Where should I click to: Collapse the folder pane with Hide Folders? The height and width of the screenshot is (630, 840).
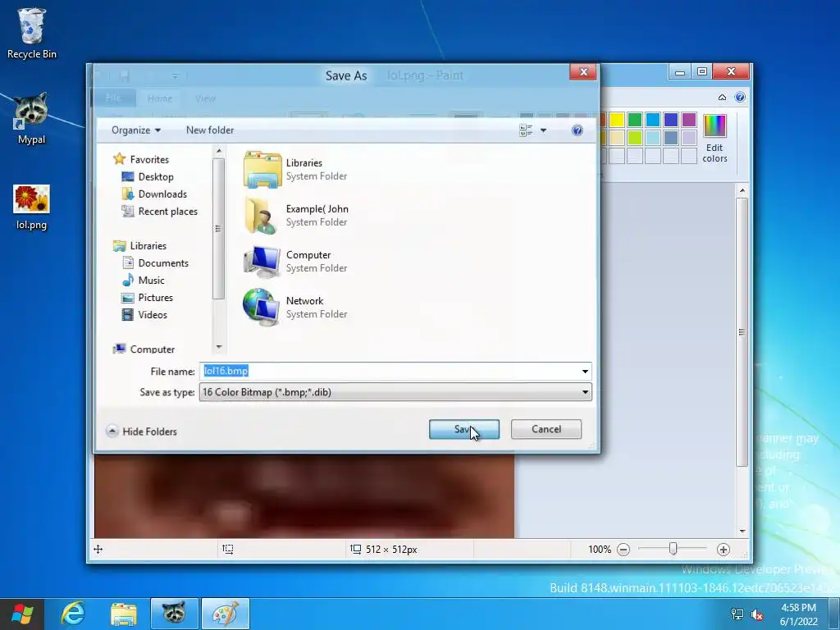(x=142, y=431)
